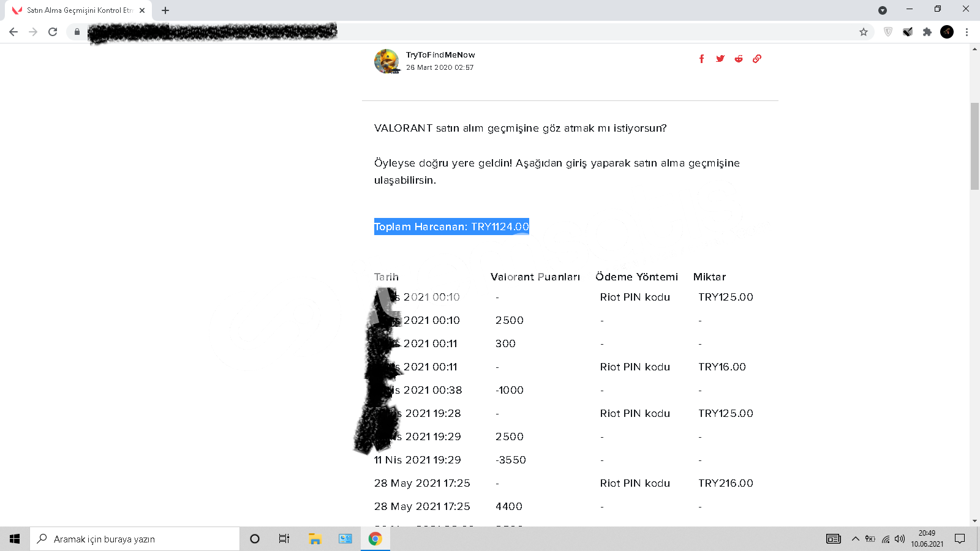The height and width of the screenshot is (551, 980).
Task: Open Chrome from the taskbar
Action: click(375, 539)
